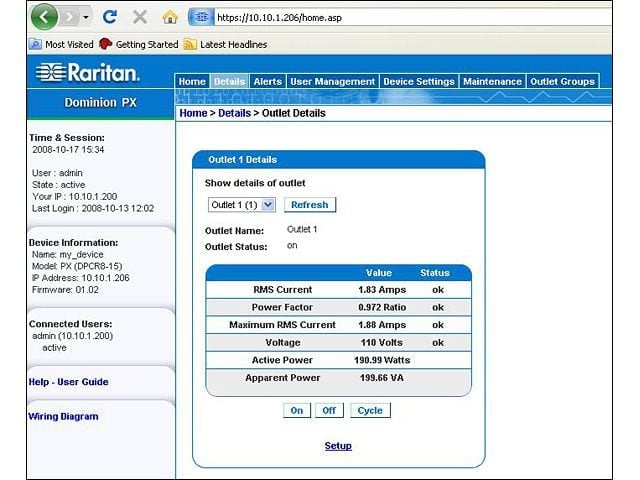This screenshot has width=640, height=480.
Task: Click the 199.66 VA Apparent Power value
Action: coord(382,378)
